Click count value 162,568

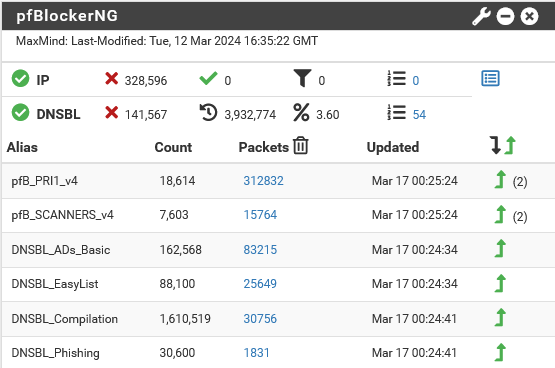pyautogui.click(x=181, y=250)
